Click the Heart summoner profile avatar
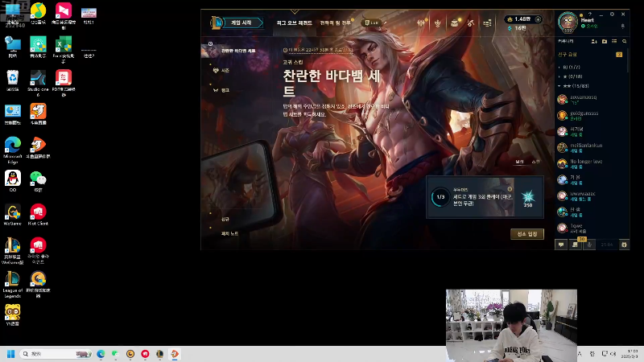 point(568,22)
